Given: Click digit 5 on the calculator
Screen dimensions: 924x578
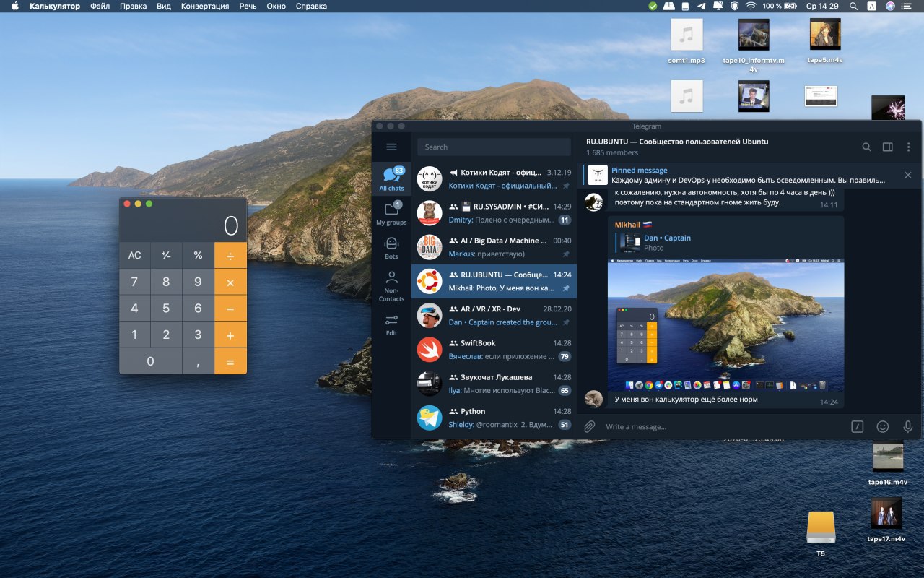Looking at the screenshot, I should (166, 309).
